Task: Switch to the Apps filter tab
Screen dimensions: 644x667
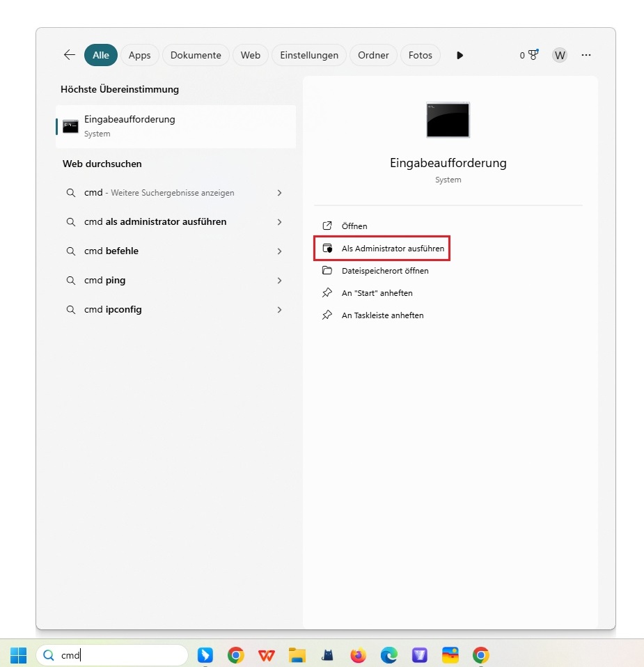Action: (x=139, y=55)
